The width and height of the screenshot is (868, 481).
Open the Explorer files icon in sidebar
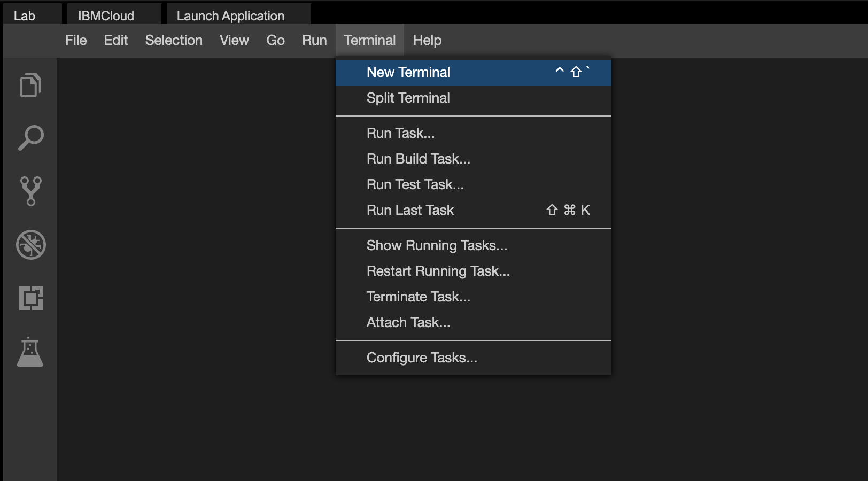click(x=30, y=85)
